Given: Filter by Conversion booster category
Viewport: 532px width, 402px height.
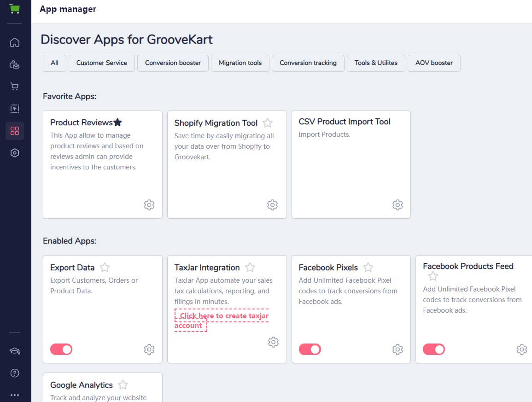Looking at the screenshot, I should [173, 63].
